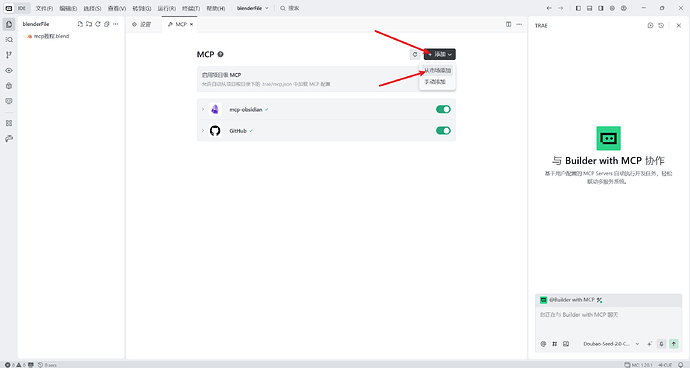Open the Go (G) menu
This screenshot has height=368, width=690.
coord(142,8)
